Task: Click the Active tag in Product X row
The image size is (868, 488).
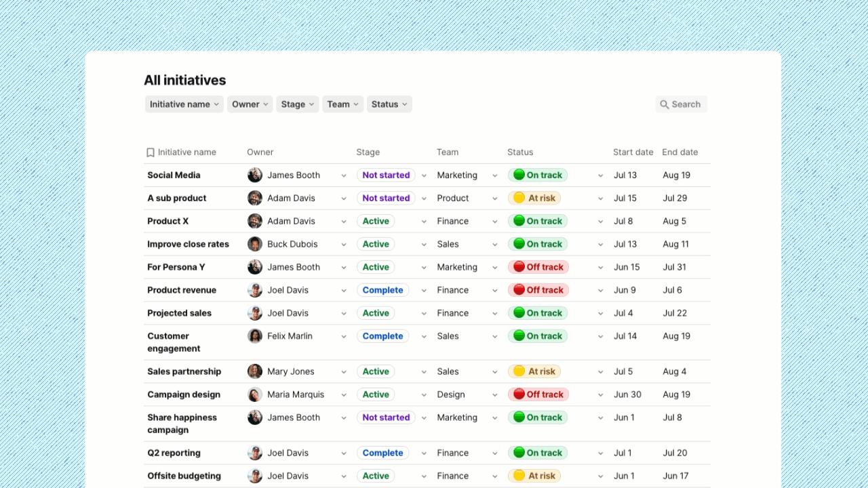Action: pos(376,221)
